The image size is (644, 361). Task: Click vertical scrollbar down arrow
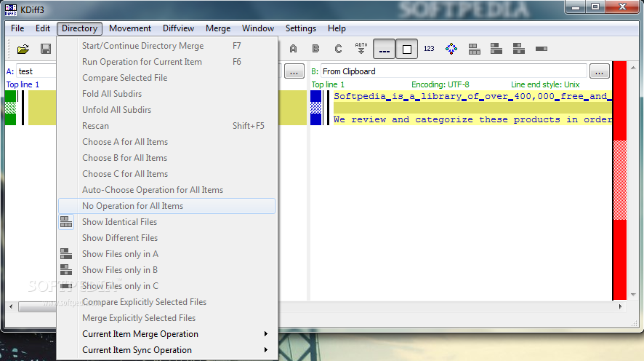coord(633,295)
